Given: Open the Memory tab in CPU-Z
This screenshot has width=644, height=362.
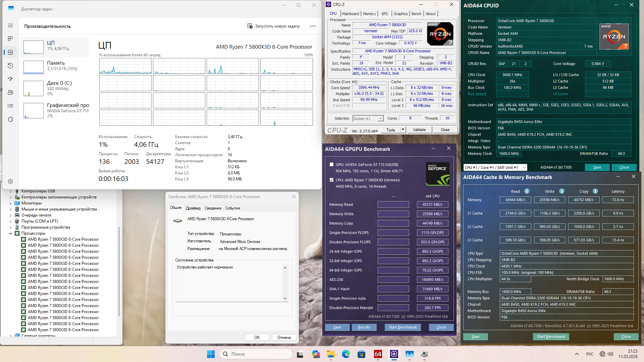Looking at the screenshot, I should click(369, 14).
